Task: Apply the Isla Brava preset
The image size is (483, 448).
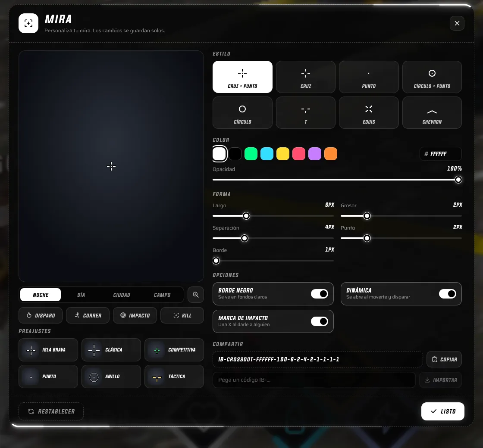Action: click(48, 350)
